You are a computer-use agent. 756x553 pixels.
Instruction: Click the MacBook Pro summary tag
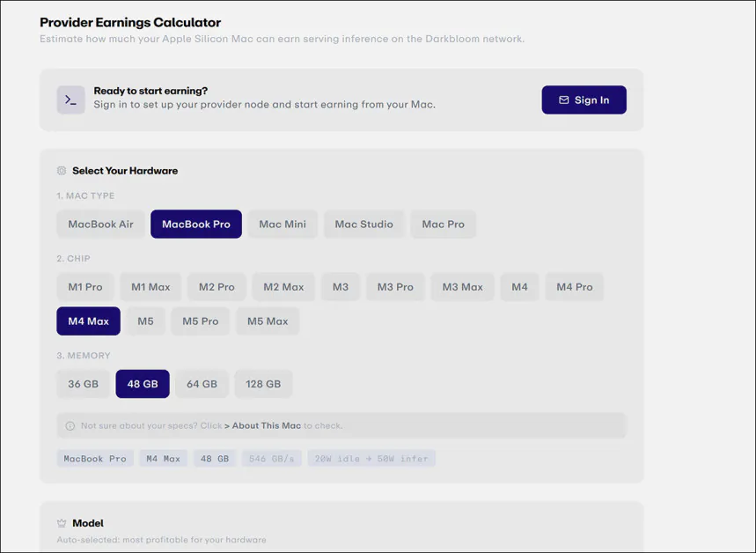(95, 459)
